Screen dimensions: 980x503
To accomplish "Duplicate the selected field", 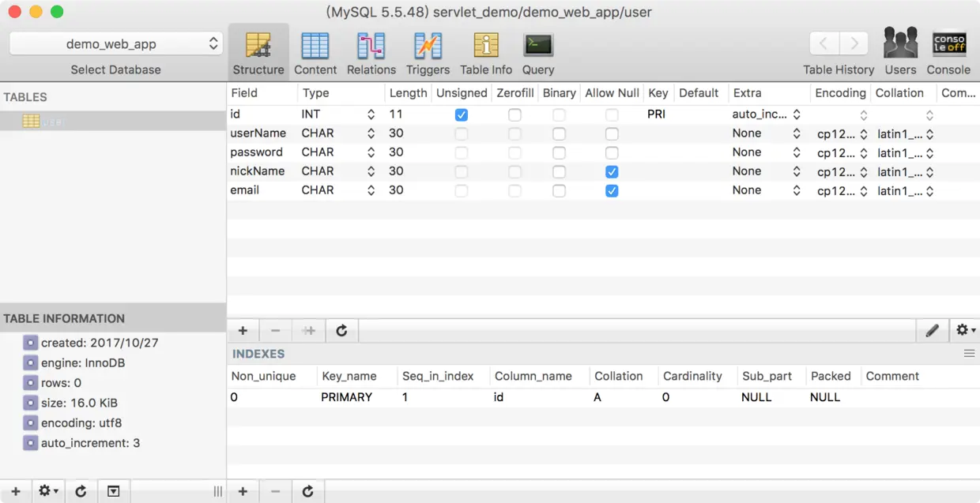I will [x=308, y=331].
